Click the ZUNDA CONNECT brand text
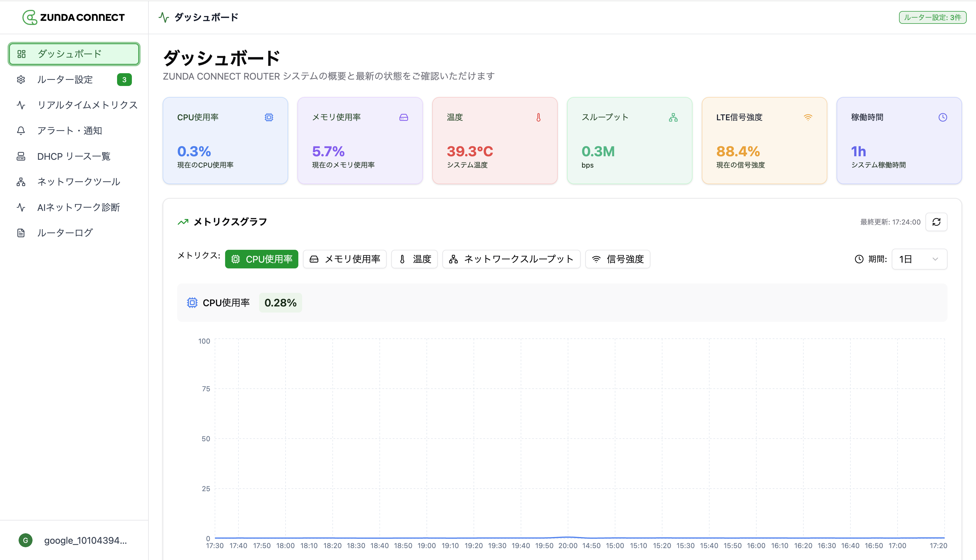This screenshot has height=560, width=976. (x=82, y=17)
